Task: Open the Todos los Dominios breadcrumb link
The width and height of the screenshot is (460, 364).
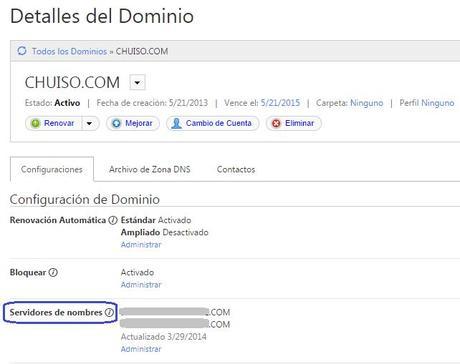Action: (x=69, y=51)
